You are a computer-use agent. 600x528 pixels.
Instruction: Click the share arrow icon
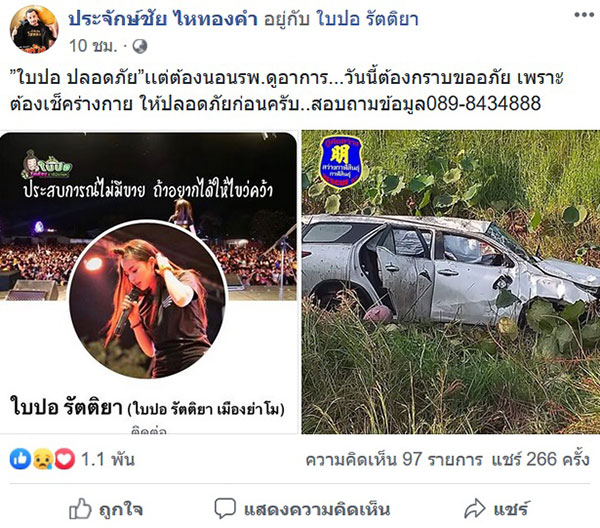475,508
